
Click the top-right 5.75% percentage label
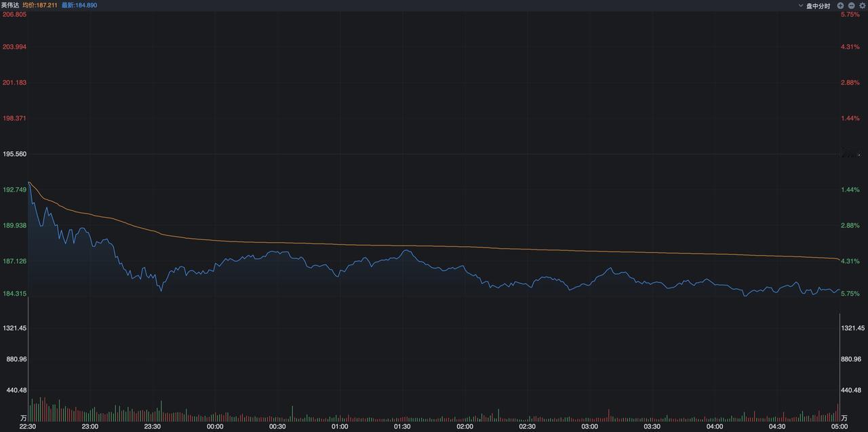[849, 14]
